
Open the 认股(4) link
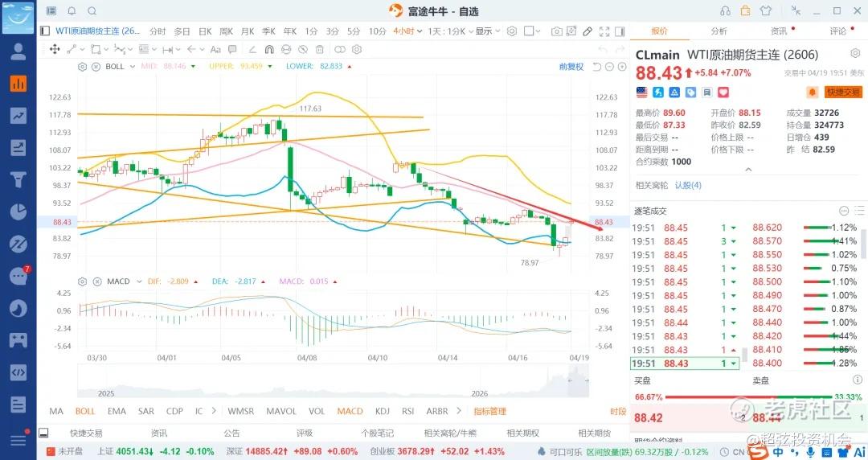point(688,185)
